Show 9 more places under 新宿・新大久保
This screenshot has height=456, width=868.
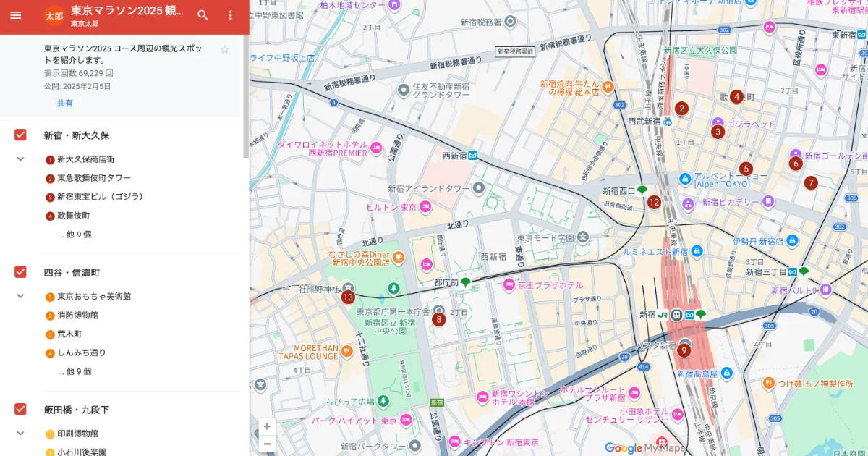[x=75, y=235]
